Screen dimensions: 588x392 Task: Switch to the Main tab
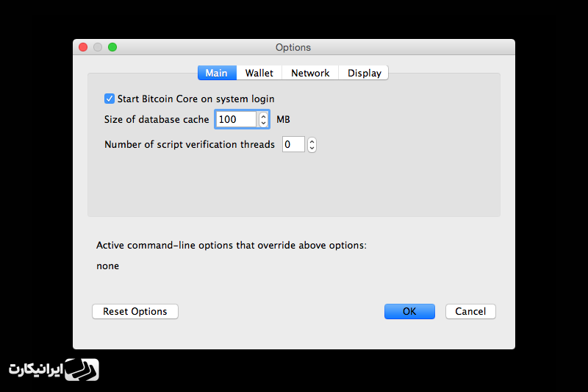click(x=217, y=73)
